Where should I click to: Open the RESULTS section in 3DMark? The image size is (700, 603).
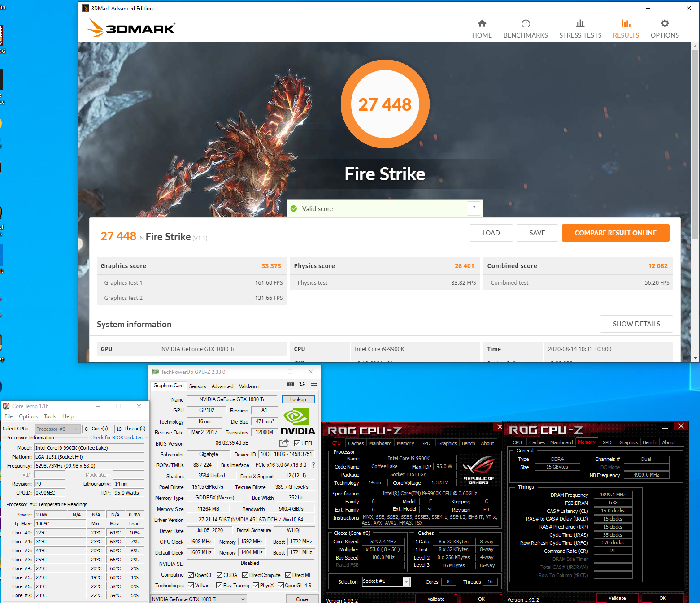pos(626,29)
